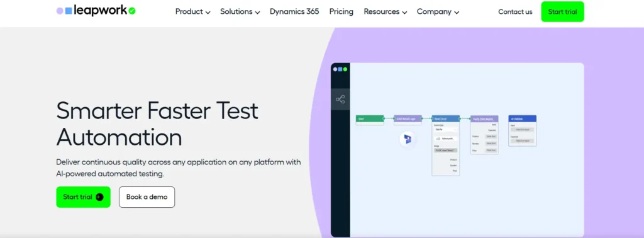Viewport: 644px width, 238px height.
Task: Open Source type dropdown in Read Excel block
Action: point(446,130)
